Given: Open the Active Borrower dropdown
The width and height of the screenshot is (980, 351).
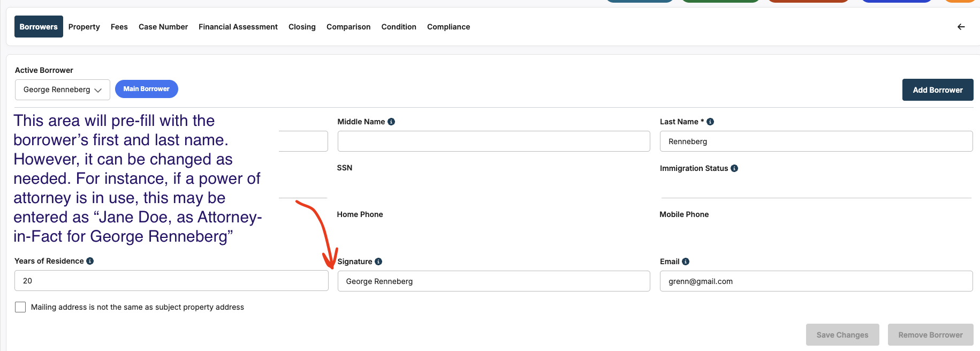Looking at the screenshot, I should 62,89.
